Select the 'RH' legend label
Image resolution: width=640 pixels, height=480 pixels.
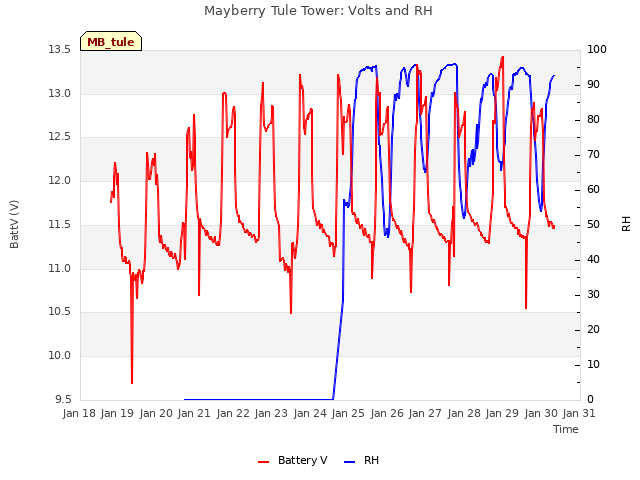click(371, 460)
